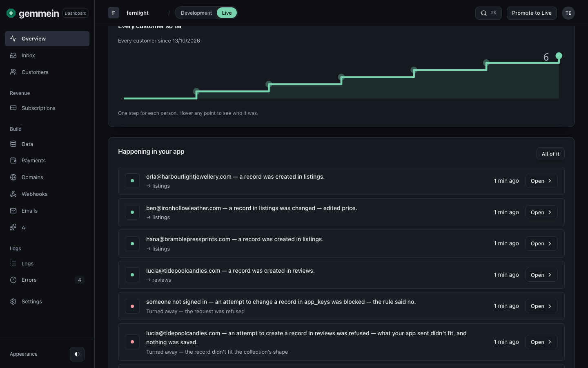Open the Domains globe icon
The image size is (588, 368).
13,177
